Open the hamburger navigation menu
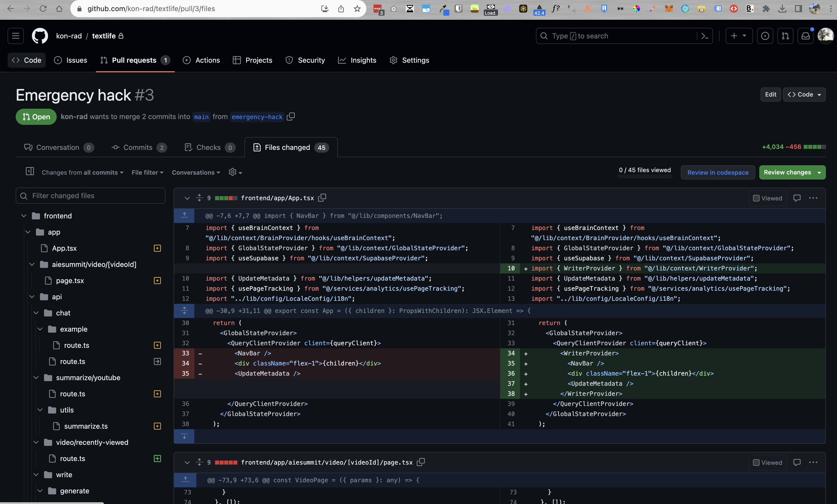This screenshot has width=837, height=504. click(16, 36)
